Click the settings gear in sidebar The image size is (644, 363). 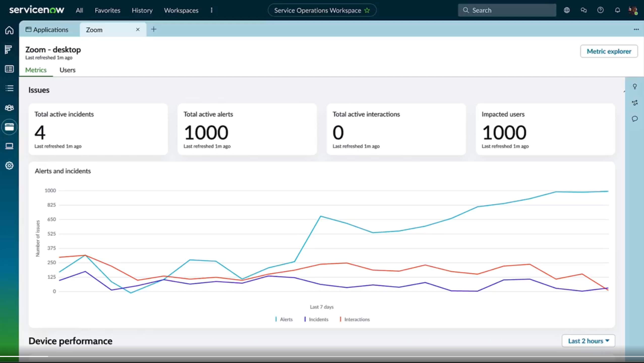pyautogui.click(x=9, y=166)
